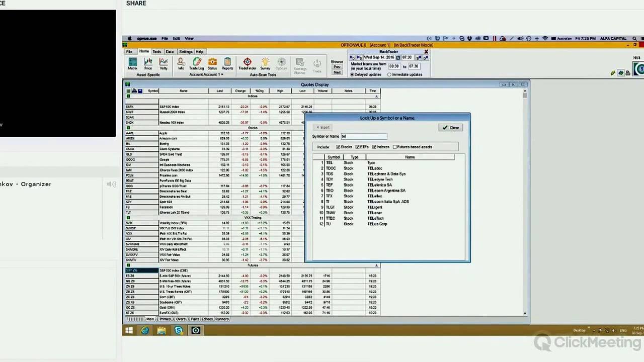Image resolution: width=644 pixels, height=362 pixels.
Task: Select TDOC Teladoc in the lookup results
Action: pyautogui.click(x=383, y=168)
